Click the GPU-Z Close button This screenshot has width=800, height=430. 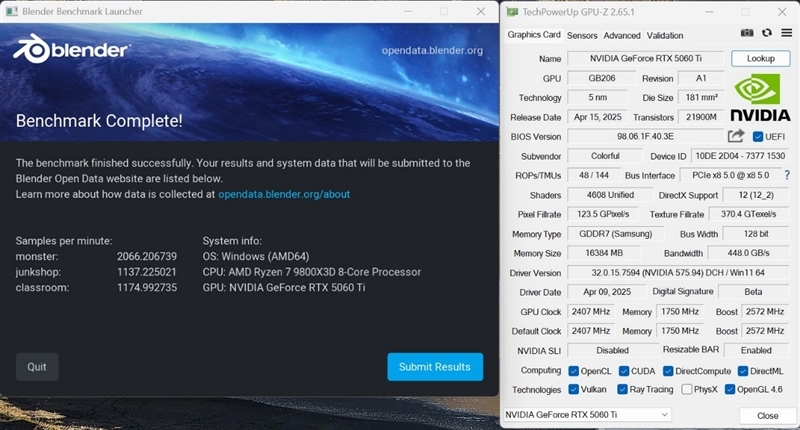pyautogui.click(x=767, y=416)
